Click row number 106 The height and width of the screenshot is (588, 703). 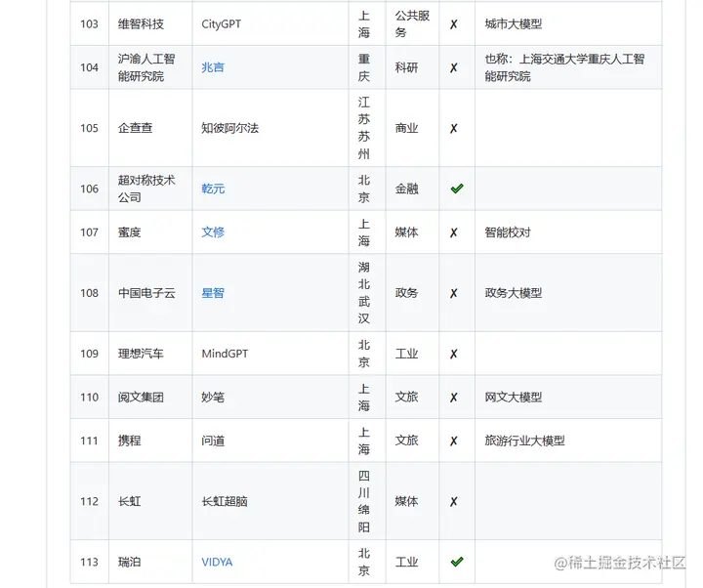point(89,189)
